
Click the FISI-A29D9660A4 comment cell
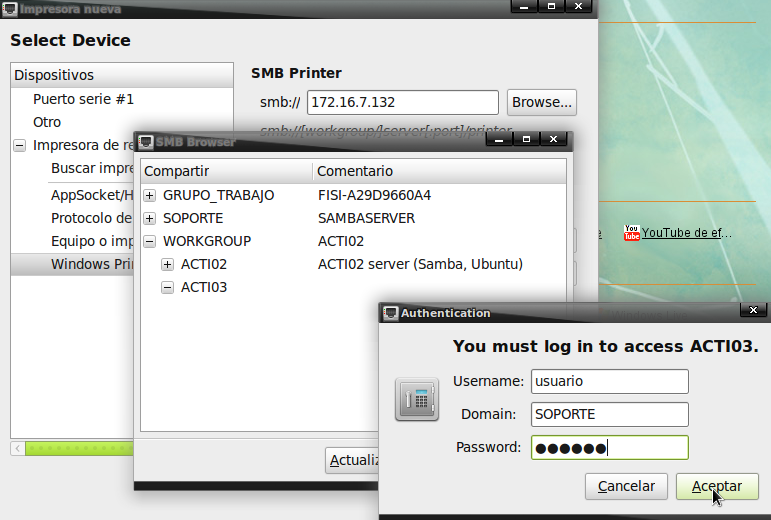[x=374, y=196]
